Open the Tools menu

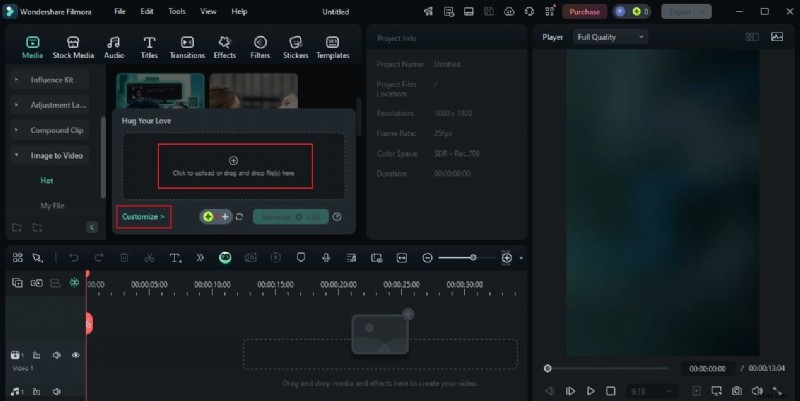pos(176,11)
